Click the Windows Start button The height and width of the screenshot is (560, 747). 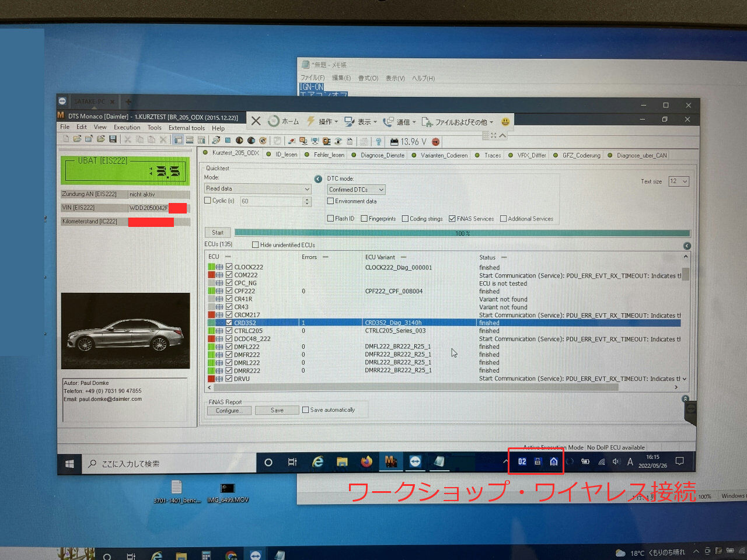[x=69, y=464]
